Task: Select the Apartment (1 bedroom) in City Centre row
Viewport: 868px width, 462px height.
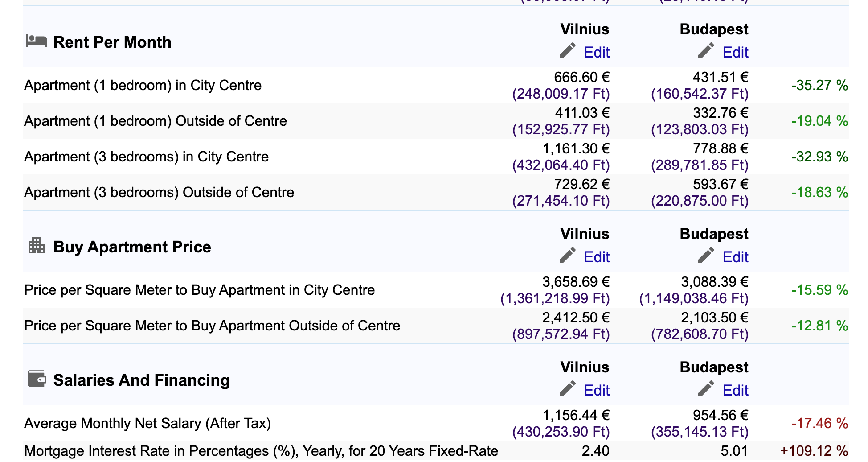Action: 143,85
